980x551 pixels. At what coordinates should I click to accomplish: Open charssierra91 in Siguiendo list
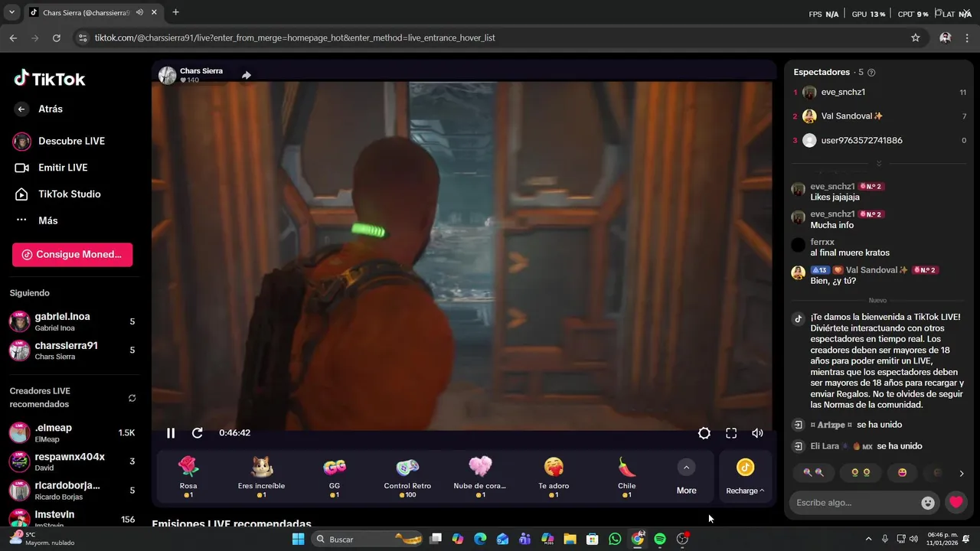[73, 350]
